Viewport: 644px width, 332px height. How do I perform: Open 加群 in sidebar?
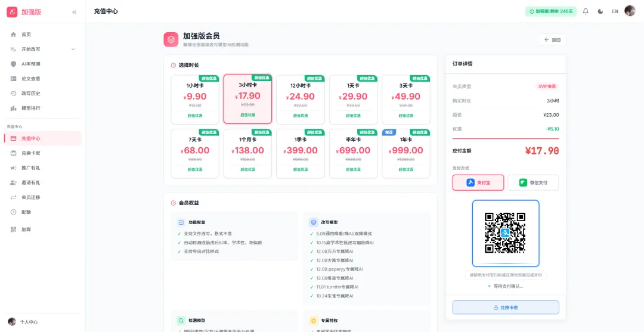pyautogui.click(x=43, y=229)
